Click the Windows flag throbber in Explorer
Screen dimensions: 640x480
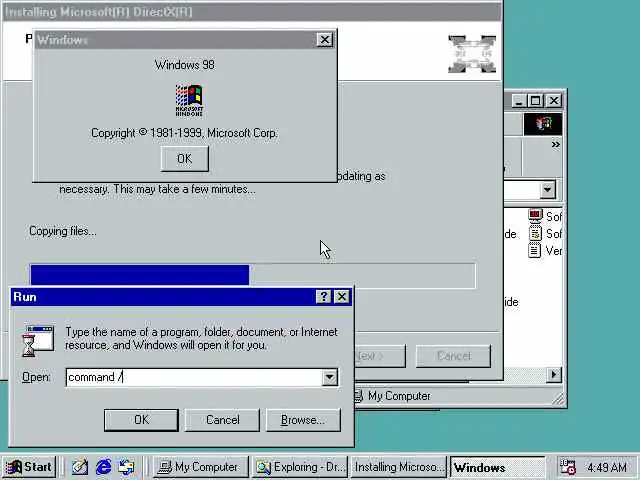tap(543, 124)
